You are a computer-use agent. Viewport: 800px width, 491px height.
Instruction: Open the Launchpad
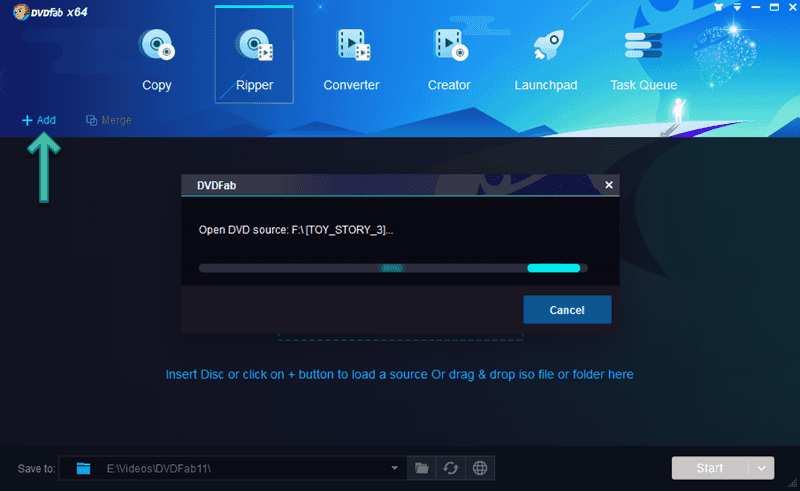tap(546, 60)
